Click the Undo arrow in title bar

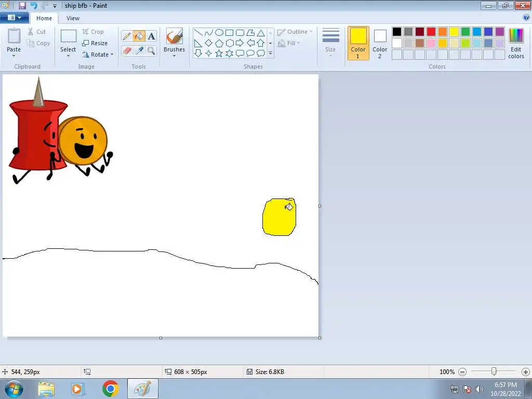point(34,5)
